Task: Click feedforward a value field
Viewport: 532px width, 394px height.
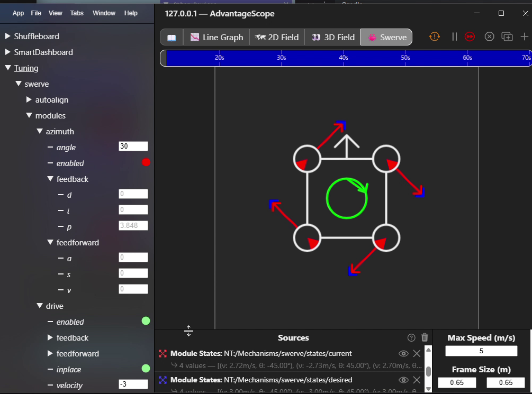Action: point(133,257)
